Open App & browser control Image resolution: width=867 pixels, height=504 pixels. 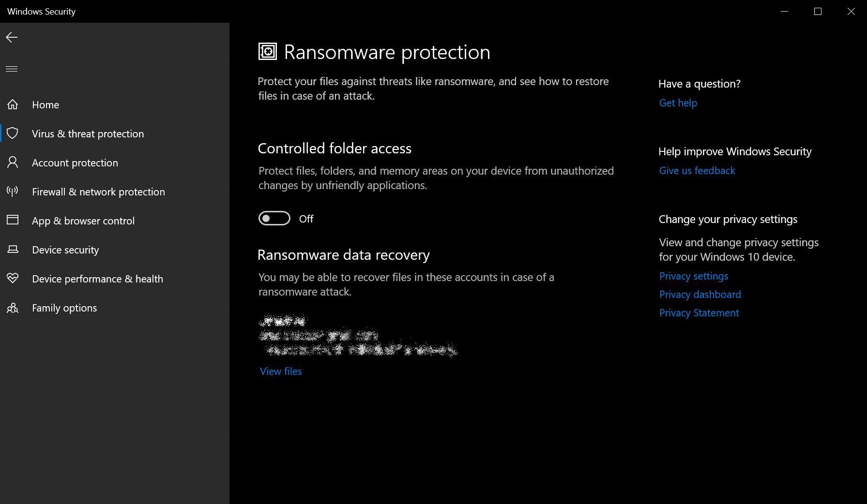115,221
